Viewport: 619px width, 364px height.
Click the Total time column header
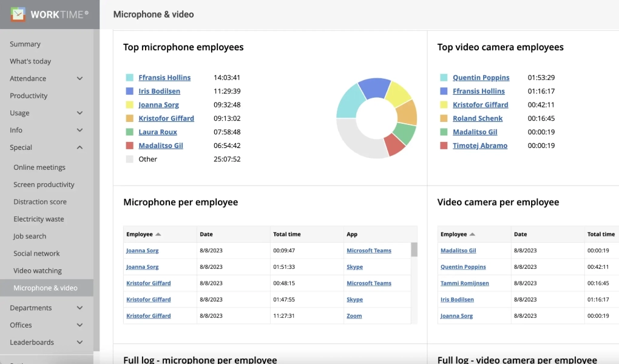pyautogui.click(x=287, y=234)
